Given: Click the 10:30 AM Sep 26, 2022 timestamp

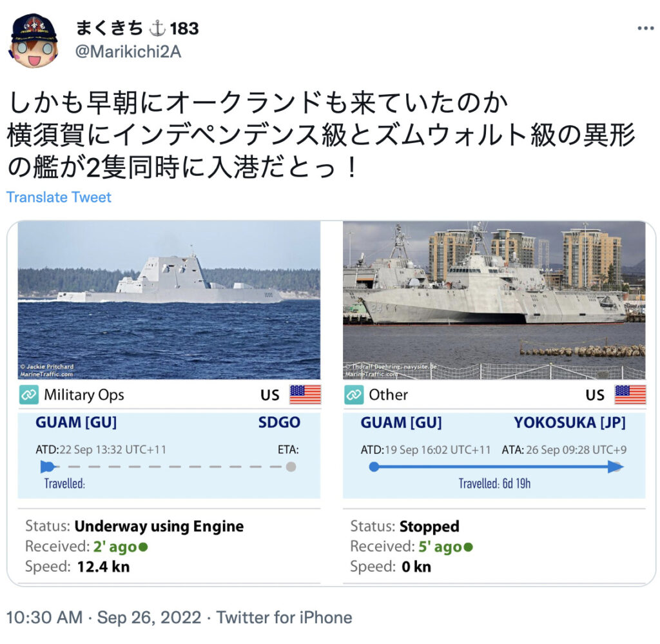Looking at the screenshot, I should pos(104,618).
